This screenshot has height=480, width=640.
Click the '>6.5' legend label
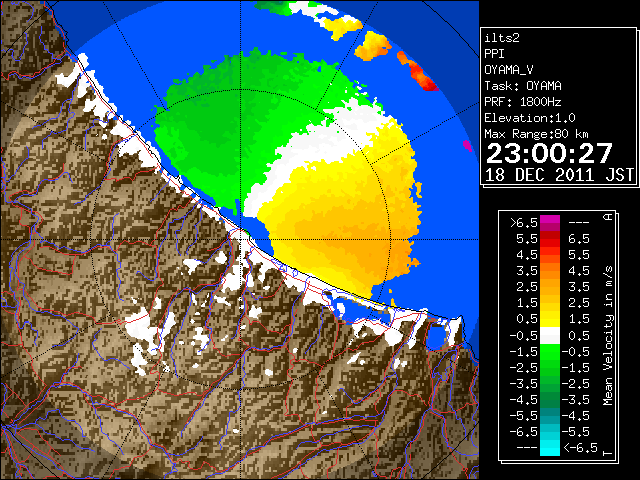click(x=524, y=223)
